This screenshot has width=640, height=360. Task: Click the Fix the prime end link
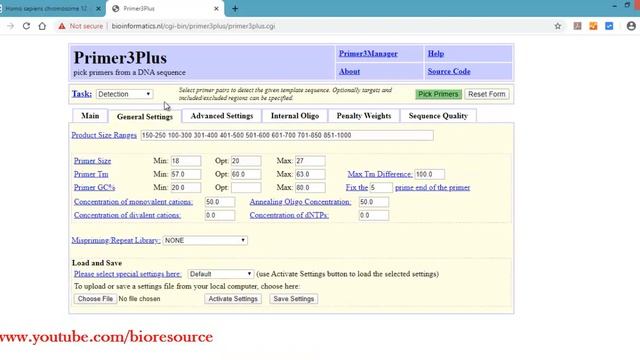tap(357, 188)
